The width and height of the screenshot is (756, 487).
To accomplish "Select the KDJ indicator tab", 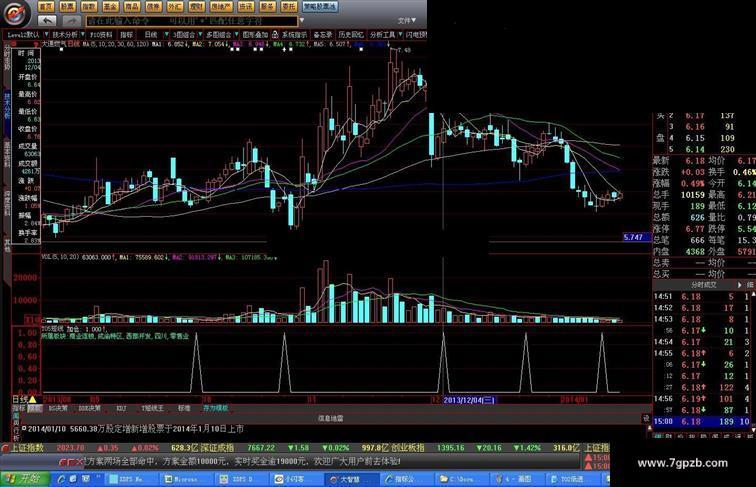I will [121, 408].
